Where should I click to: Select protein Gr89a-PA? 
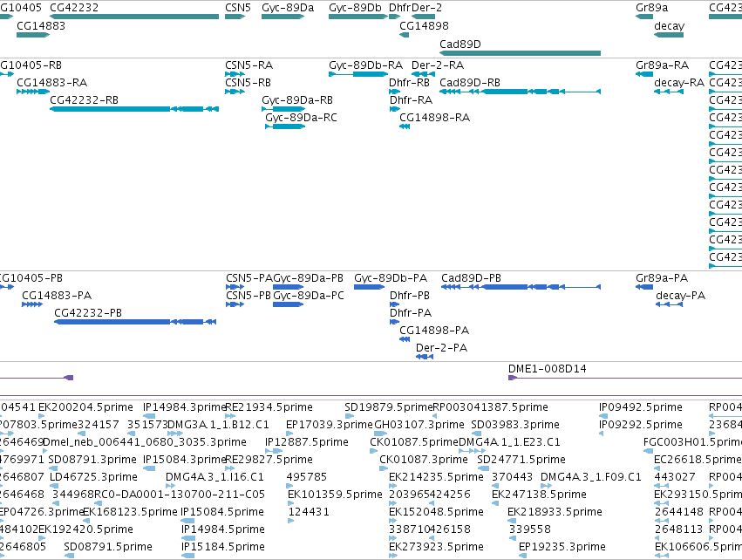pos(662,278)
